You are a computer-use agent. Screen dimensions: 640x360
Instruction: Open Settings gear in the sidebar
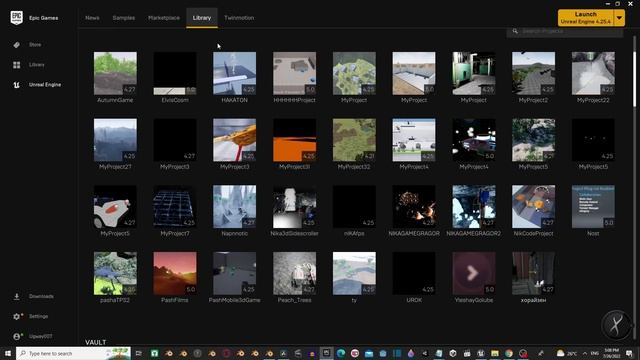(17, 316)
